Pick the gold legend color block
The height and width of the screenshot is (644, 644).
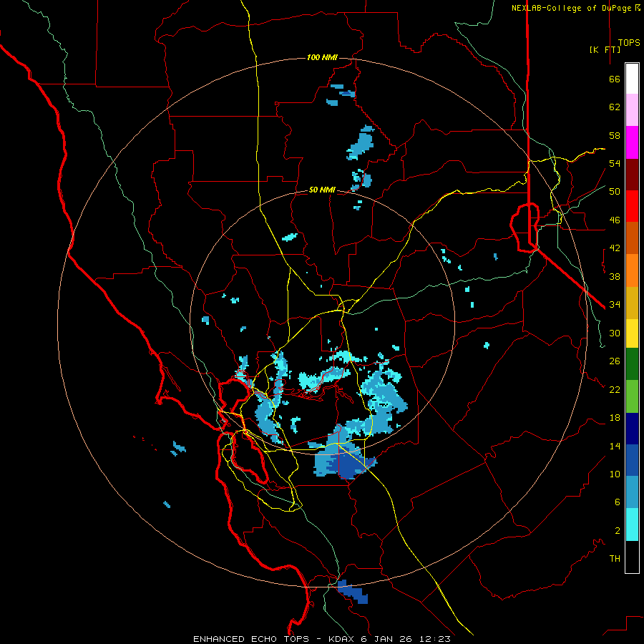tap(632, 303)
